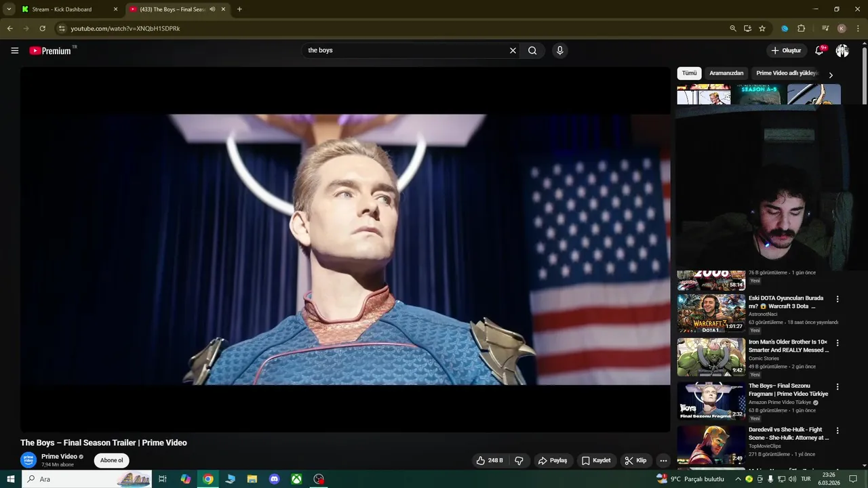View site information icon in the address bar
The height and width of the screenshot is (488, 868).
[x=62, y=28]
